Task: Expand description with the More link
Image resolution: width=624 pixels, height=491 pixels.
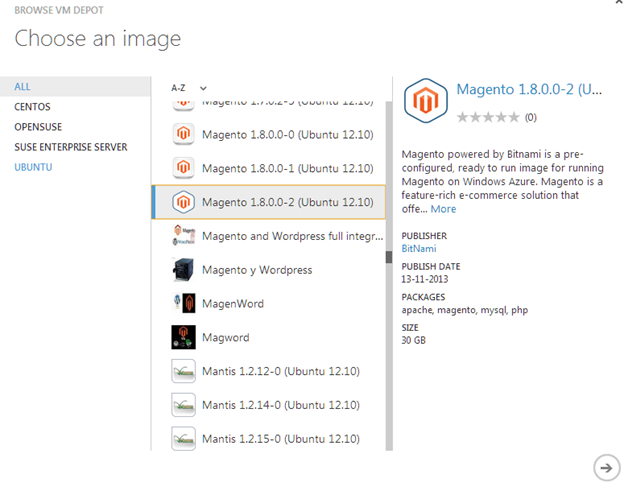Action: (x=443, y=209)
